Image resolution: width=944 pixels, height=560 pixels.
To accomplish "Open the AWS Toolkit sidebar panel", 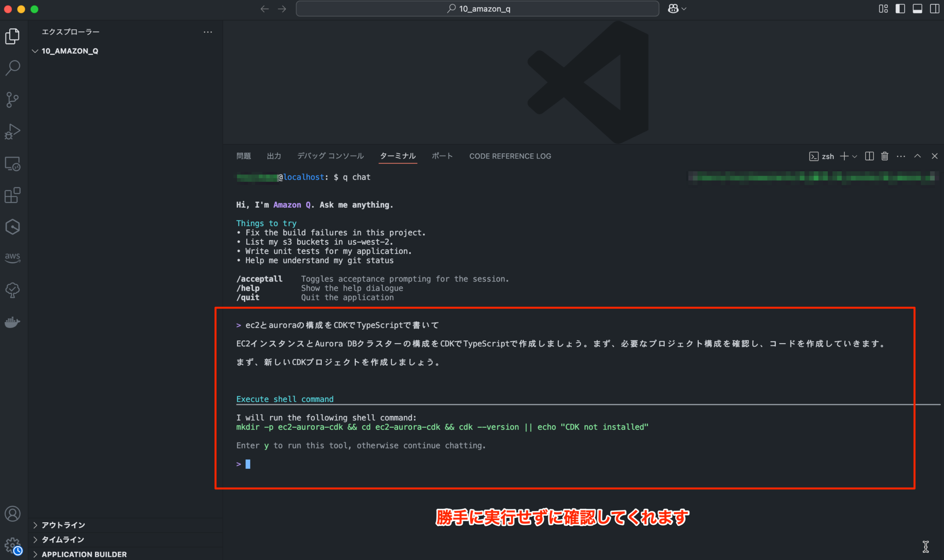I will pyautogui.click(x=12, y=258).
